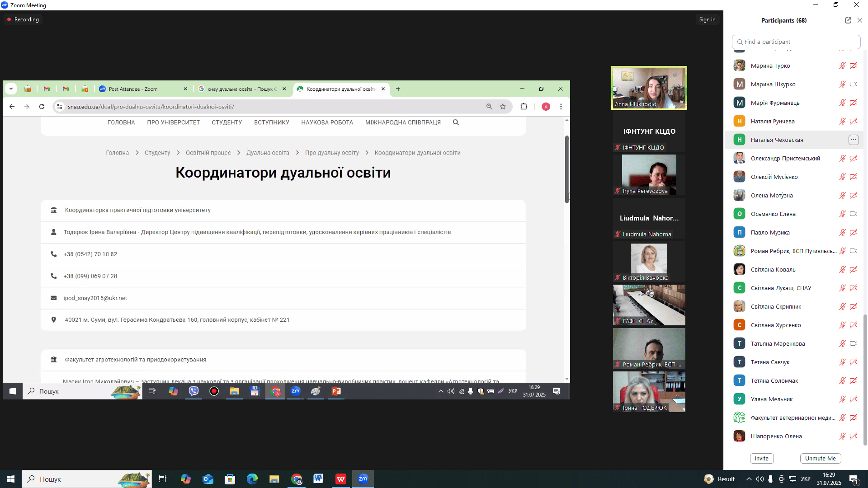The image size is (868, 488).
Task: Click the Unmute Me button
Action: (x=821, y=458)
